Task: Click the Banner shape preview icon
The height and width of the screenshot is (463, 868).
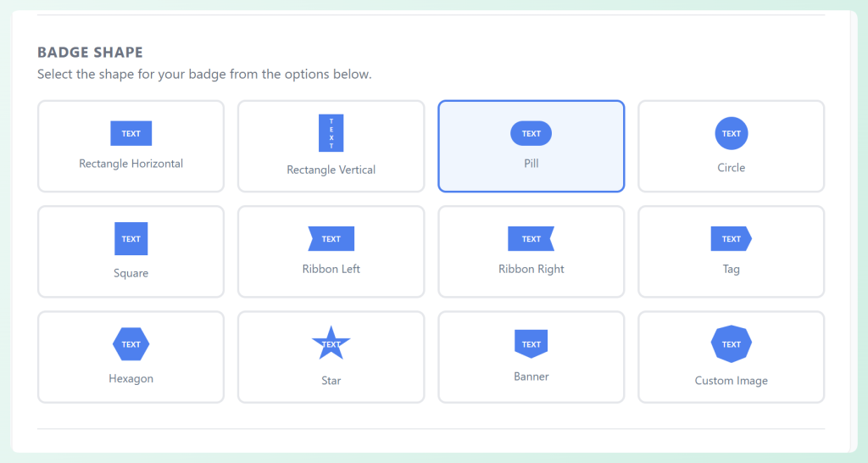Action: pyautogui.click(x=531, y=343)
